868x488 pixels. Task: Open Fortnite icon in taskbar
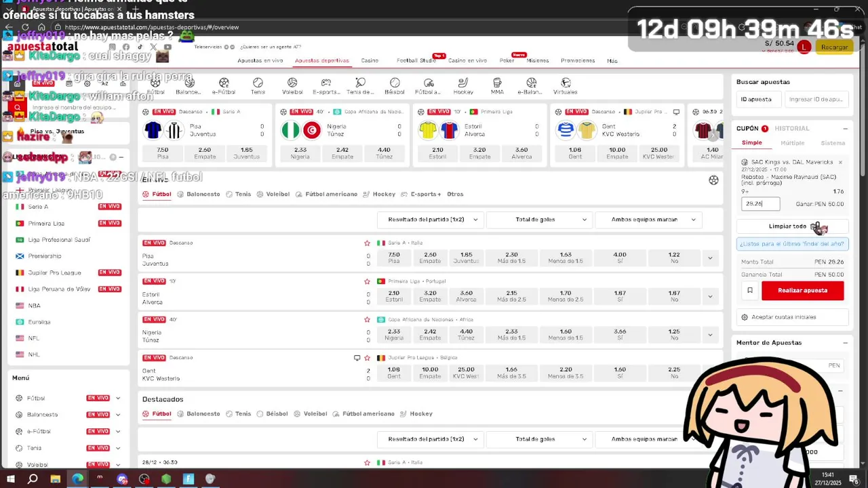189,479
